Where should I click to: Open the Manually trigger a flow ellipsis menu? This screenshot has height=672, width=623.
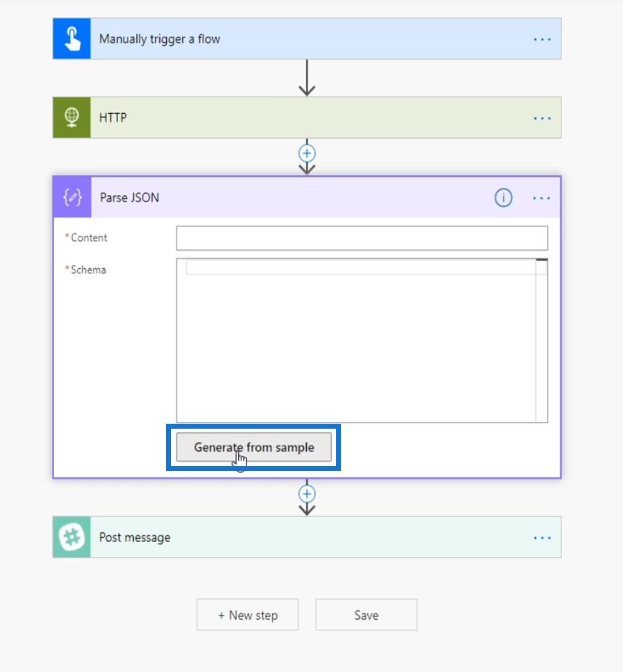pos(542,39)
